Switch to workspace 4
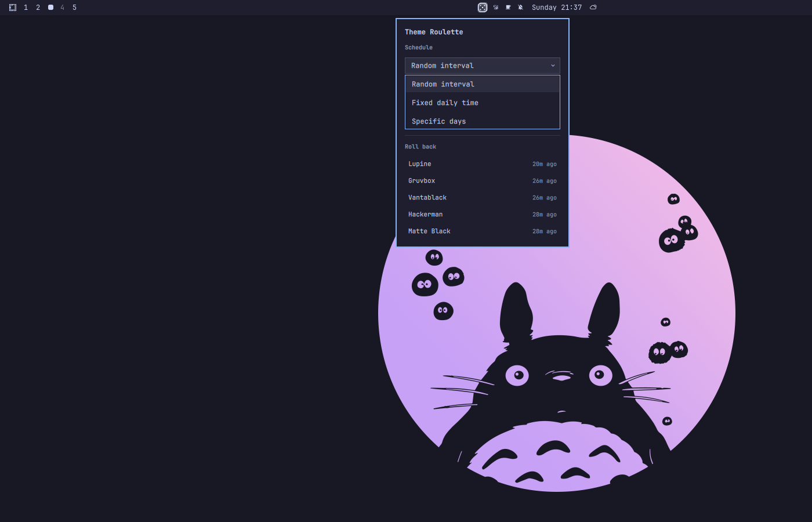The image size is (812, 522). 62,8
